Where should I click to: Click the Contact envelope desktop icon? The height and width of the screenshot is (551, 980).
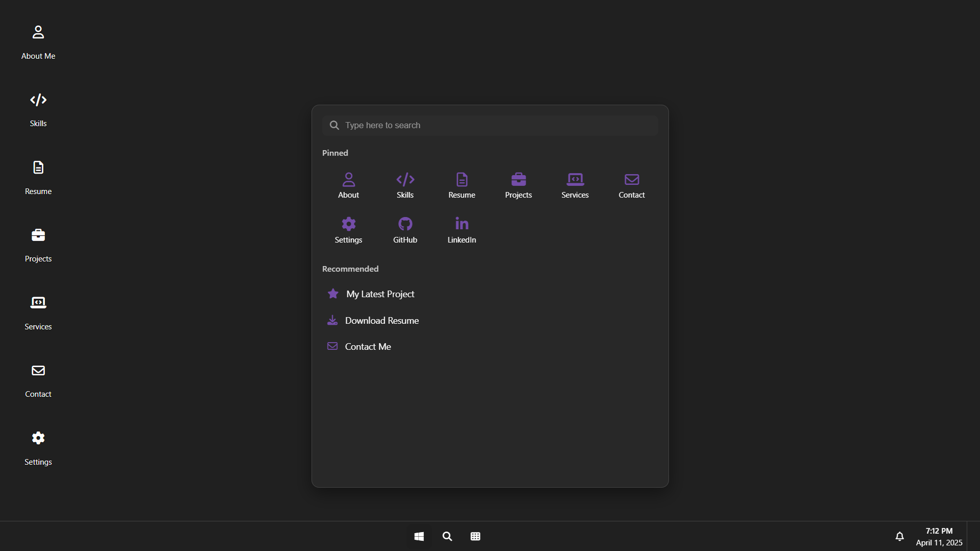[38, 380]
